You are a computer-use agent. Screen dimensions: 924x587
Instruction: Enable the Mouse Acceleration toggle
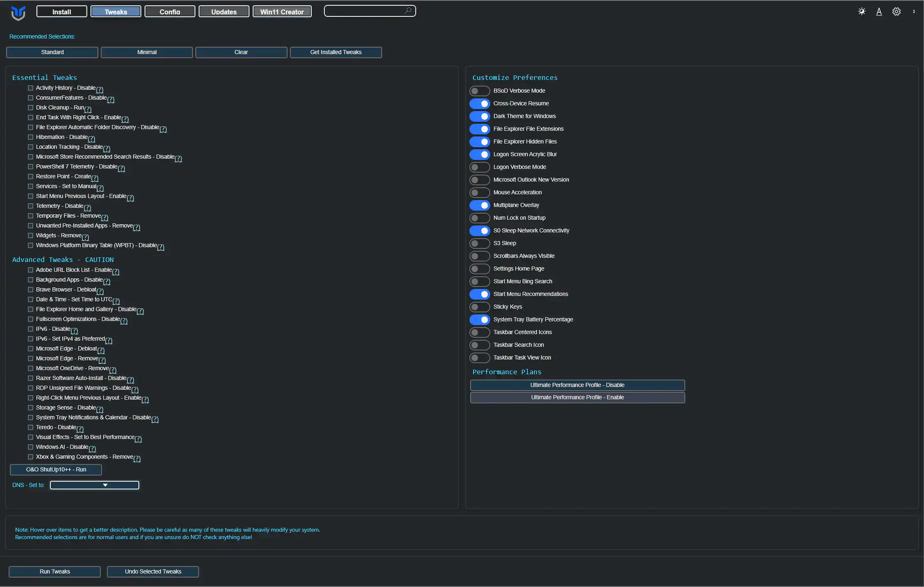480,192
